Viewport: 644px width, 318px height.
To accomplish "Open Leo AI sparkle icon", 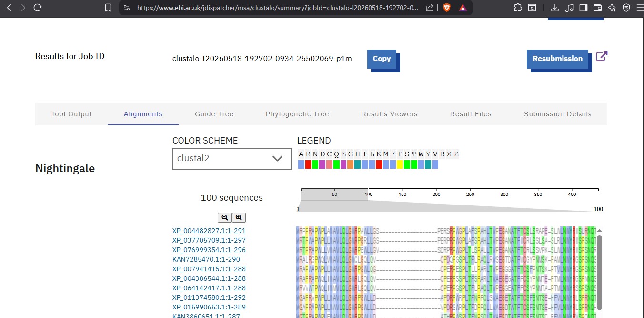I will (612, 8).
